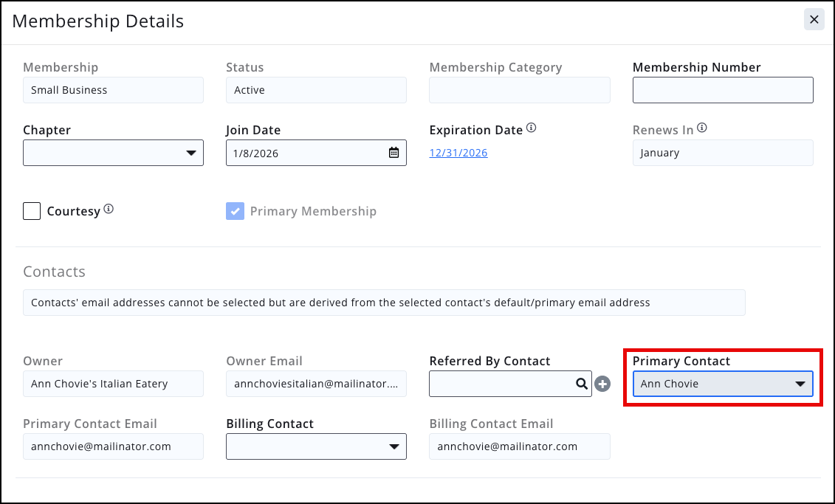835x504 pixels.
Task: Select the Owner Email field
Action: click(x=316, y=384)
